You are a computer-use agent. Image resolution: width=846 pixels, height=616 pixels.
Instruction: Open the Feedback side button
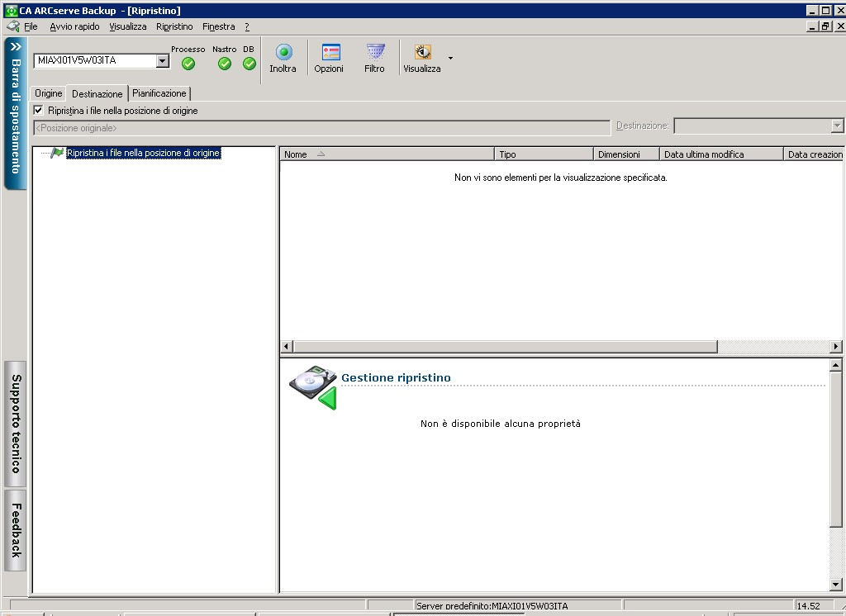(x=16, y=530)
